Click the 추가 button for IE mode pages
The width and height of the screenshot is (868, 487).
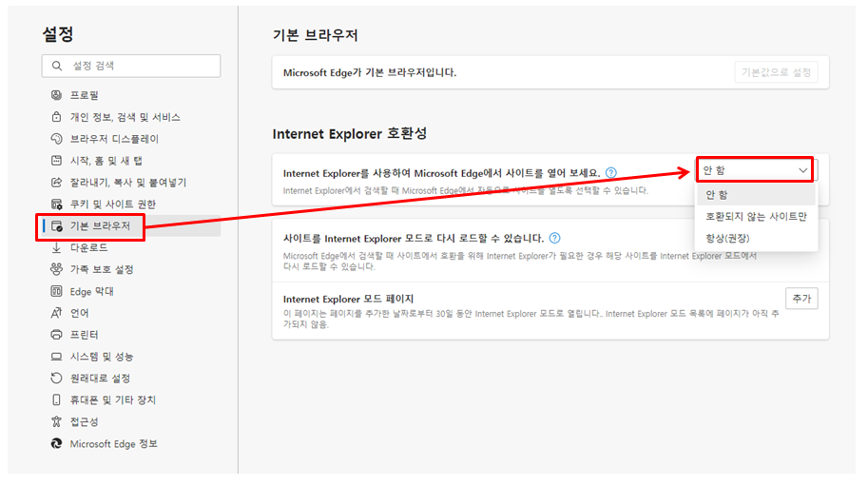tap(801, 299)
